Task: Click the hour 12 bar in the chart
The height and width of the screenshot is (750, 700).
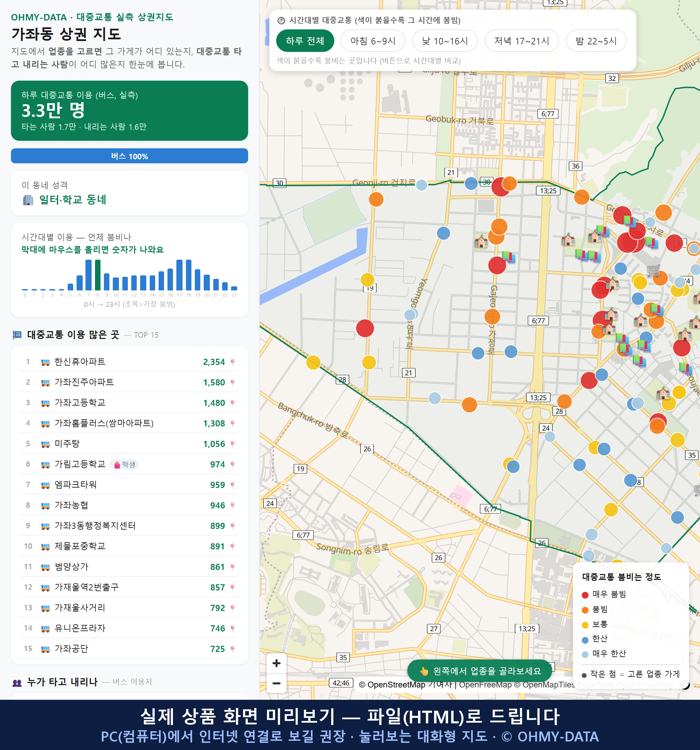Action: [x=134, y=283]
